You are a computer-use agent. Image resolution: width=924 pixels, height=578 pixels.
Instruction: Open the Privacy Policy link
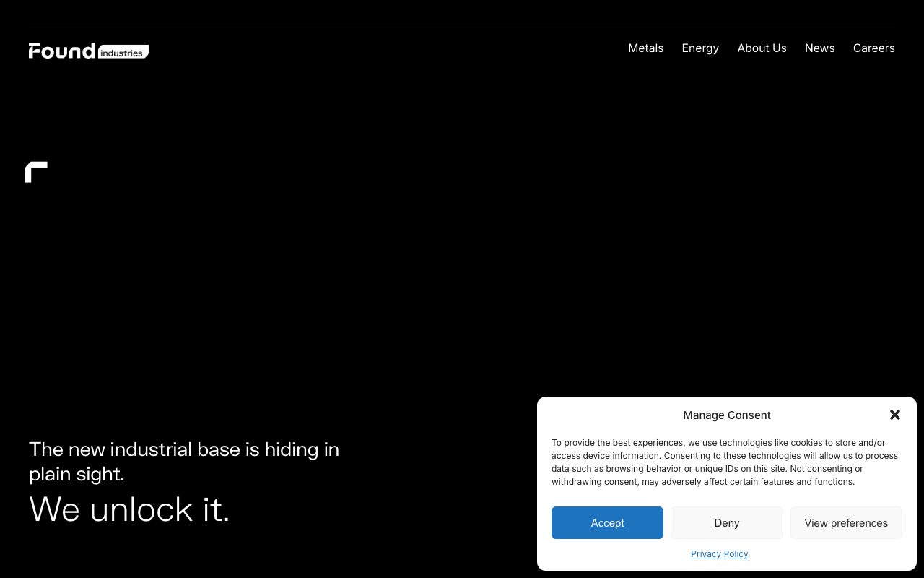[x=720, y=554]
